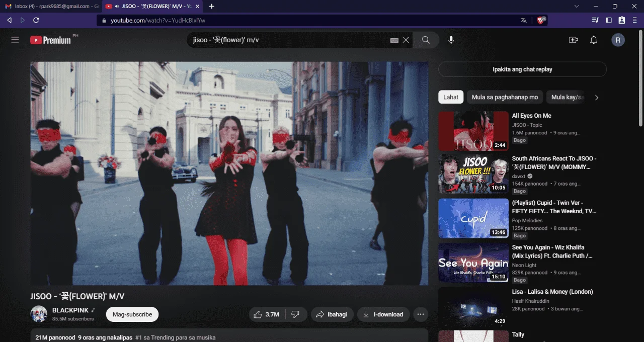The image size is (644, 342).
Task: Open the account avatar R menu
Action: pyautogui.click(x=618, y=40)
